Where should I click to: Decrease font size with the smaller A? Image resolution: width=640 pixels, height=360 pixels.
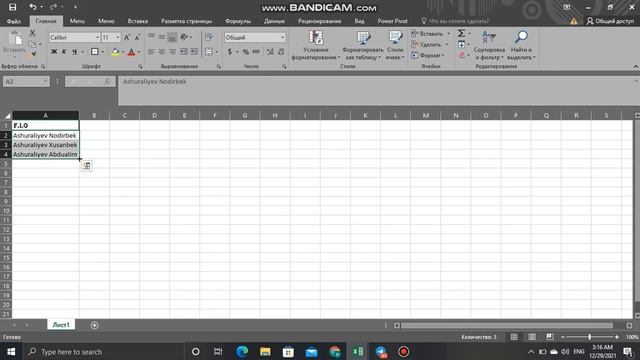(x=137, y=37)
